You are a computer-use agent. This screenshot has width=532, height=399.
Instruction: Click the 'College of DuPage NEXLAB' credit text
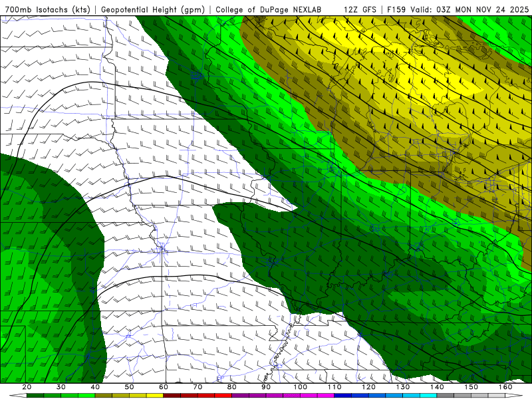click(269, 10)
